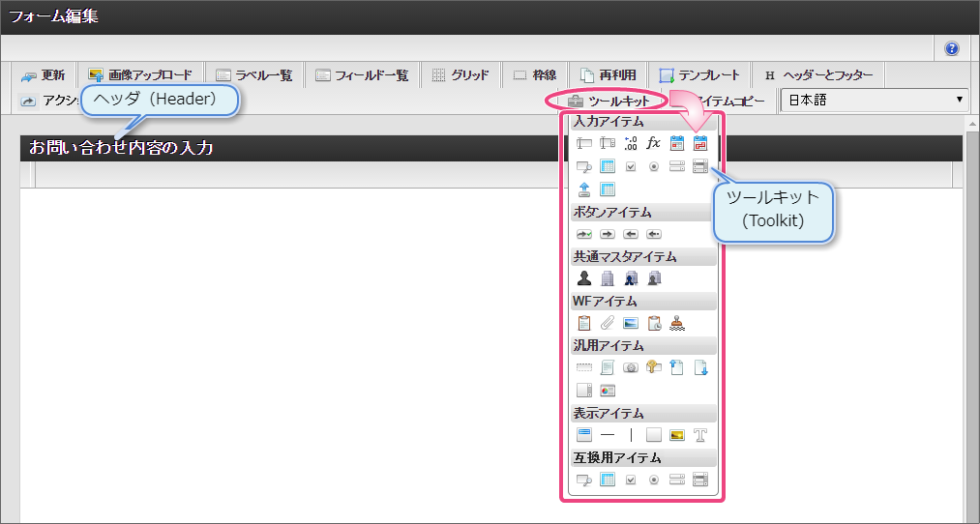980x524 pixels.
Task: Pick the single date calendar icon in 入力アイテム
Action: [677, 144]
